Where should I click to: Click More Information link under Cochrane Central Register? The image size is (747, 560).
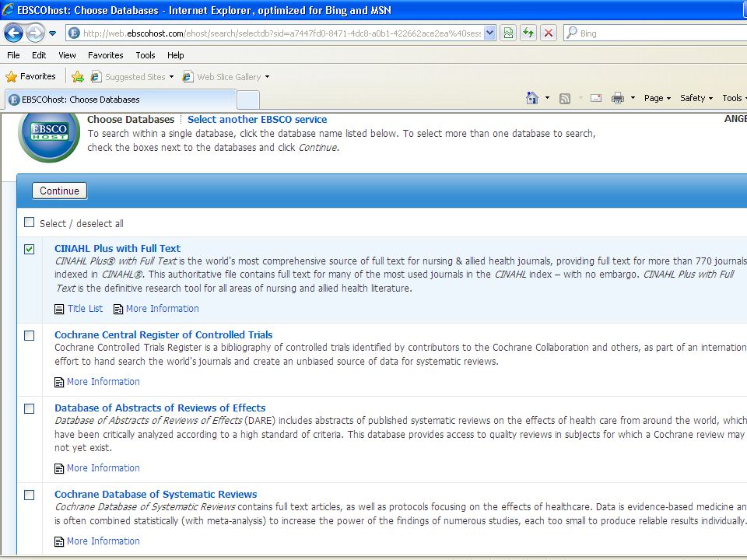tap(103, 382)
